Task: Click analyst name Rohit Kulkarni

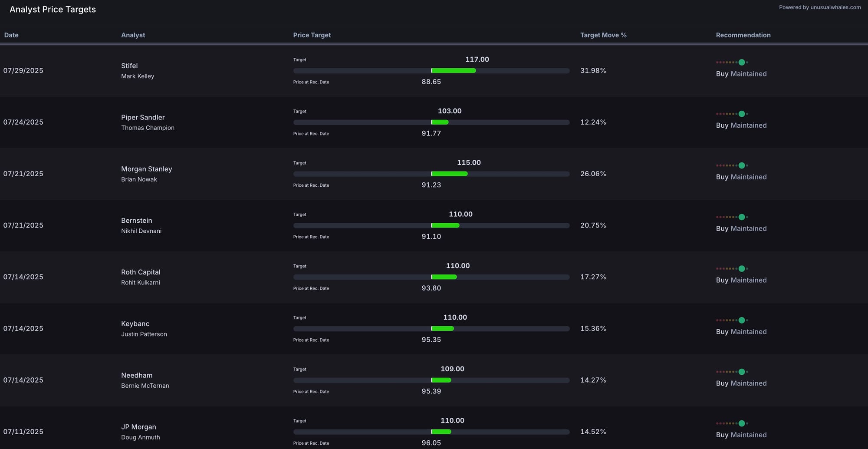Action: 141,283
